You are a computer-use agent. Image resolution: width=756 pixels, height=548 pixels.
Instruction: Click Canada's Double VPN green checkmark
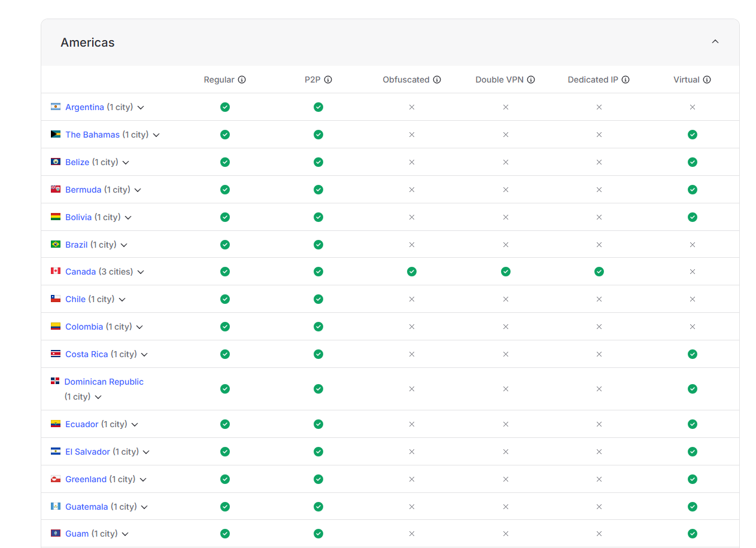click(506, 272)
